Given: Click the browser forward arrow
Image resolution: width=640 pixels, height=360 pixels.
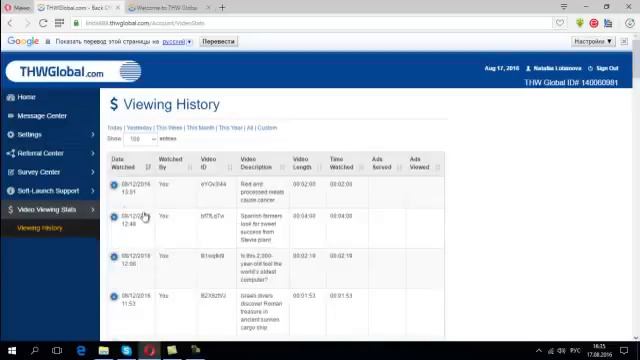Looking at the screenshot, I should (27, 23).
